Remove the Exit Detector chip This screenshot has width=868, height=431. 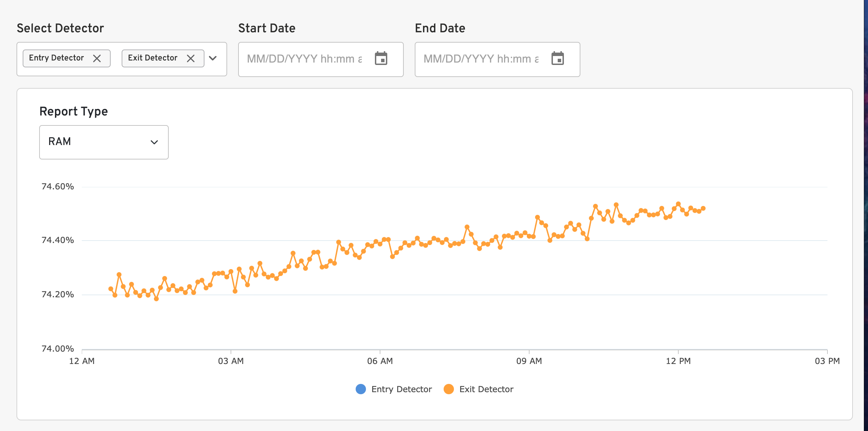pyautogui.click(x=191, y=58)
